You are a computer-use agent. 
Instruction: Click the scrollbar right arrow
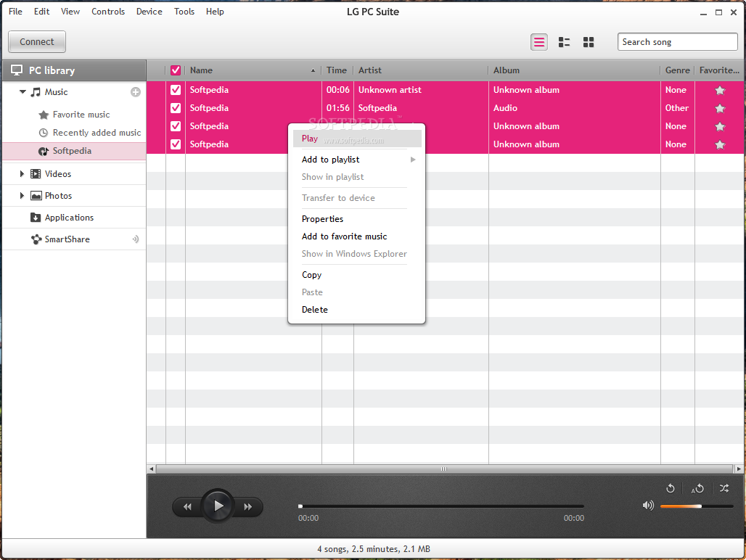coord(739,469)
